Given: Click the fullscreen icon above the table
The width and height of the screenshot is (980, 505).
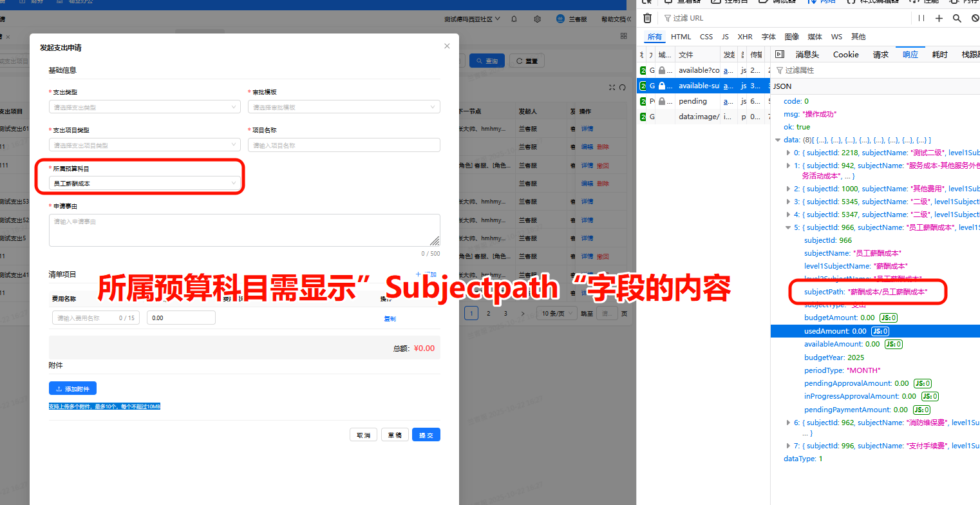Looking at the screenshot, I should 613,87.
